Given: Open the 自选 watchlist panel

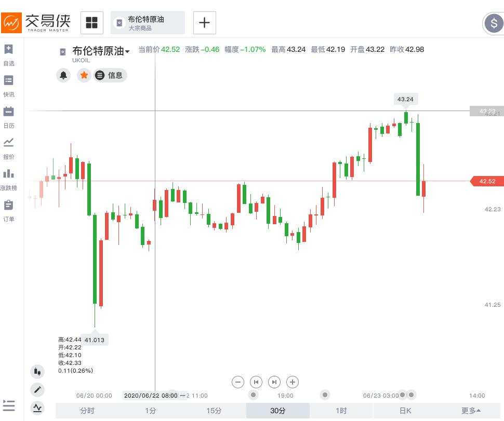Looking at the screenshot, I should (x=8, y=53).
